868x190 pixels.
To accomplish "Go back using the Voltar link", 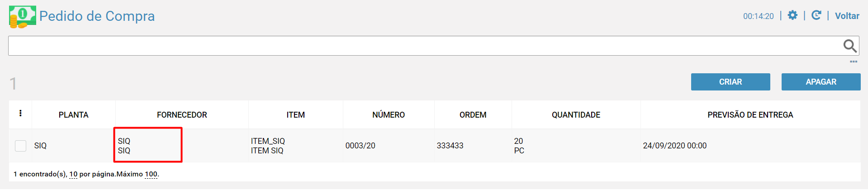I will point(847,16).
